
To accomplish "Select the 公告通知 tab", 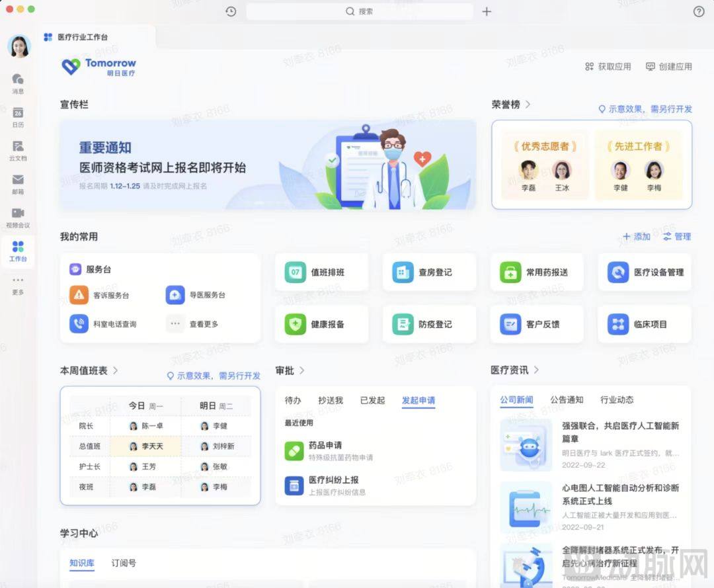I will point(567,399).
